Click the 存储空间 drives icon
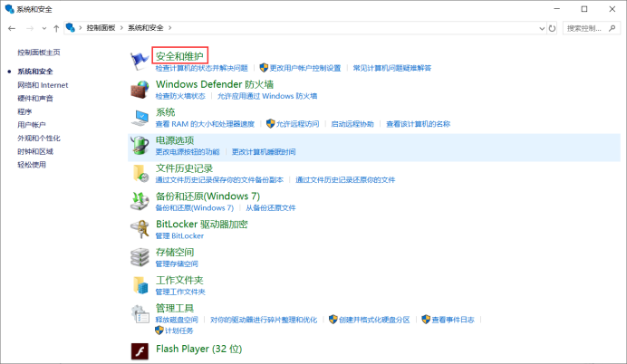627x364 pixels. [140, 257]
